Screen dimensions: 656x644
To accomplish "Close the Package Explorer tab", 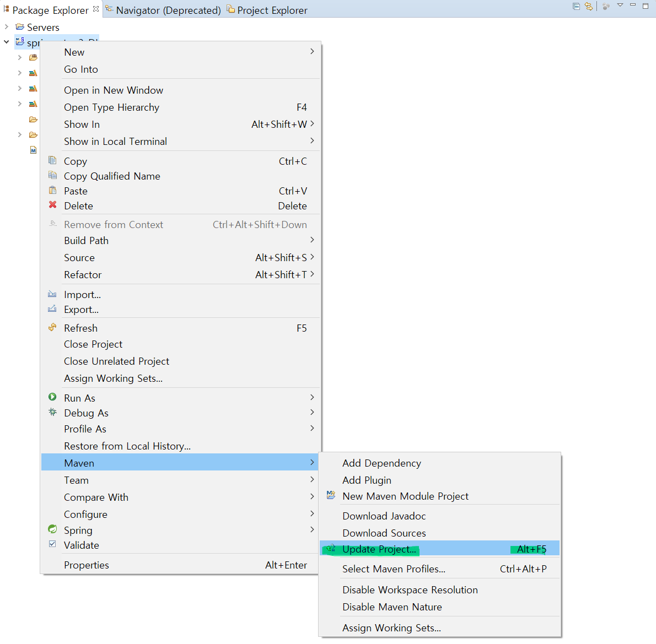I will pyautogui.click(x=96, y=9).
